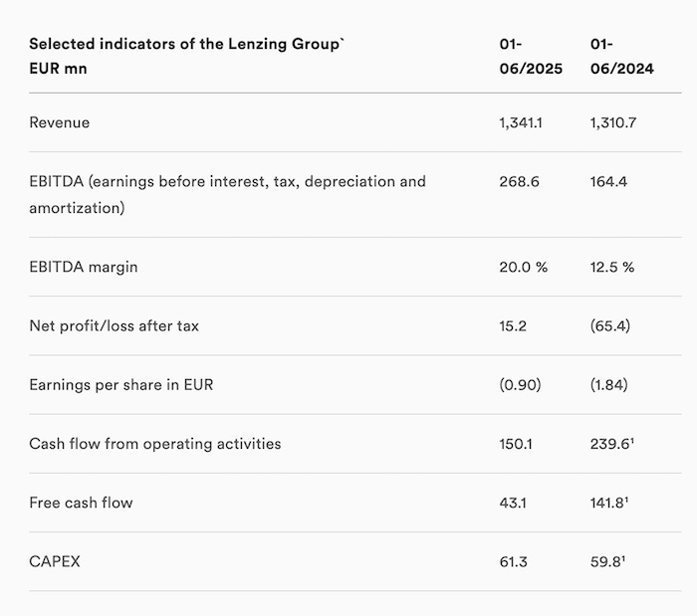The image size is (697, 616).
Task: Click the table title Selected indicators heading
Action: pos(187,56)
